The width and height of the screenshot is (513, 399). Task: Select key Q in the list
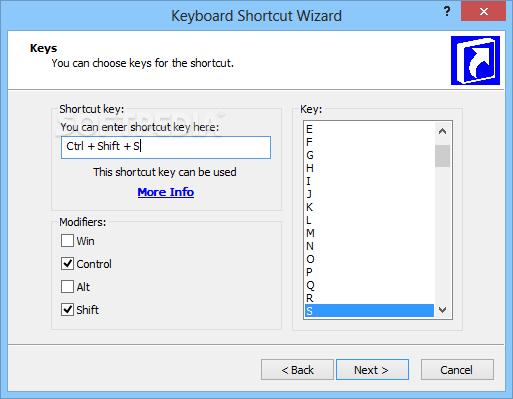click(x=369, y=285)
